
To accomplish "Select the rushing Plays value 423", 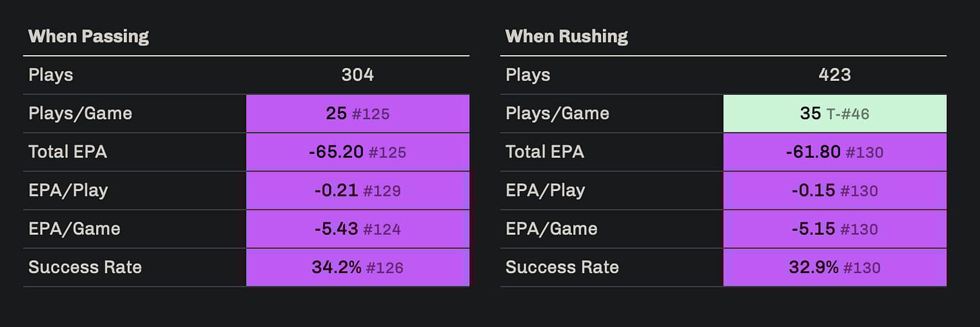I will 835,75.
